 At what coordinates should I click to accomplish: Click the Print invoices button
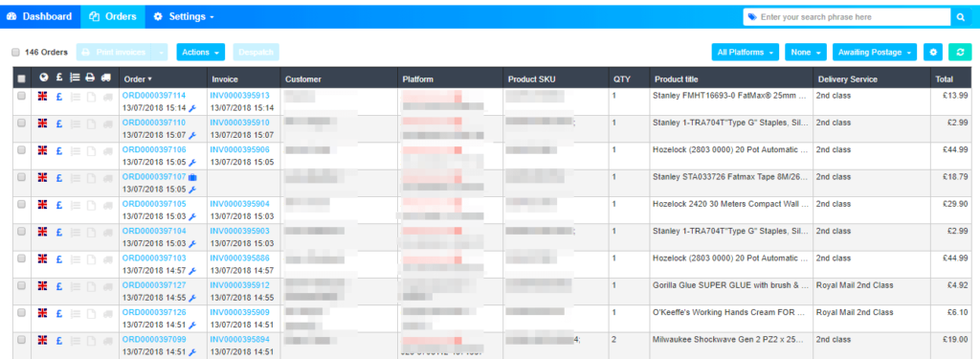point(115,52)
